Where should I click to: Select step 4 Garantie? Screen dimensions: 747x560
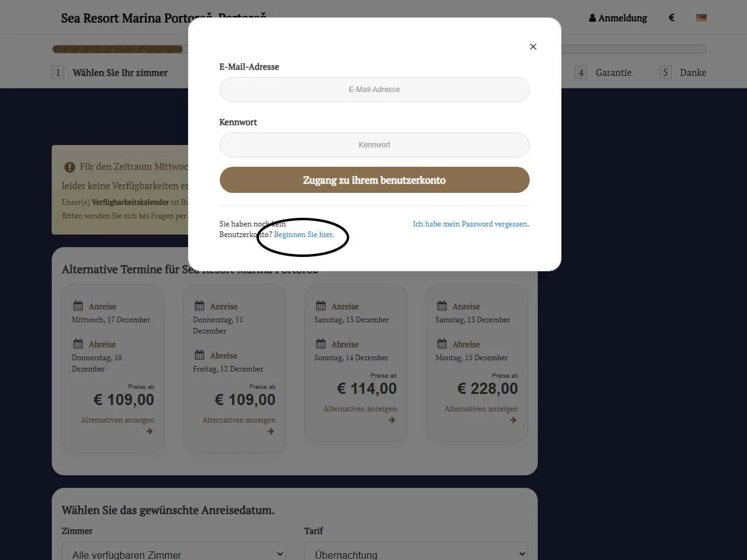[x=603, y=73]
